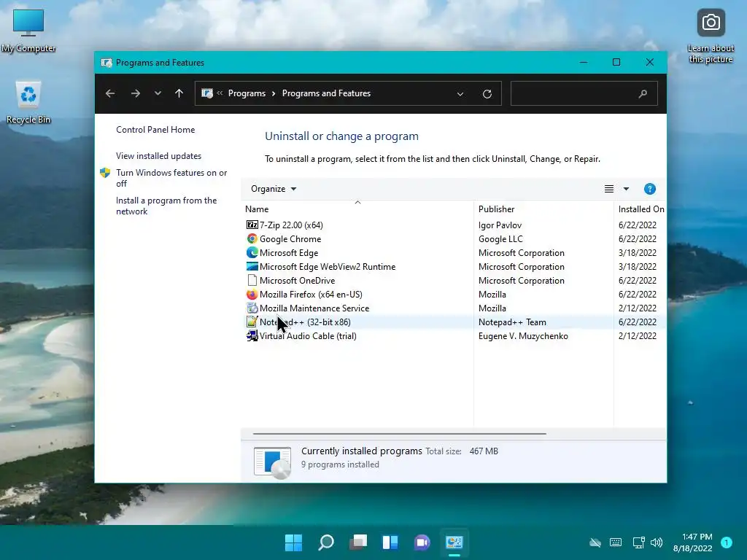
Task: Click the horizontal scrollbar of the list
Action: 399,434
